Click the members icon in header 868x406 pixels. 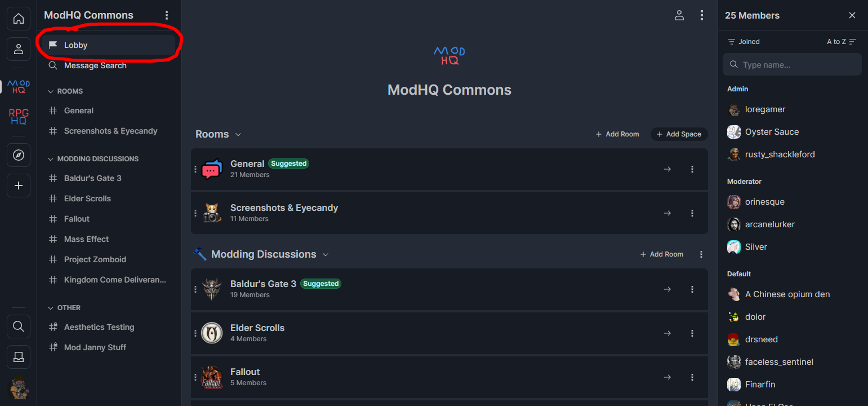click(x=679, y=15)
